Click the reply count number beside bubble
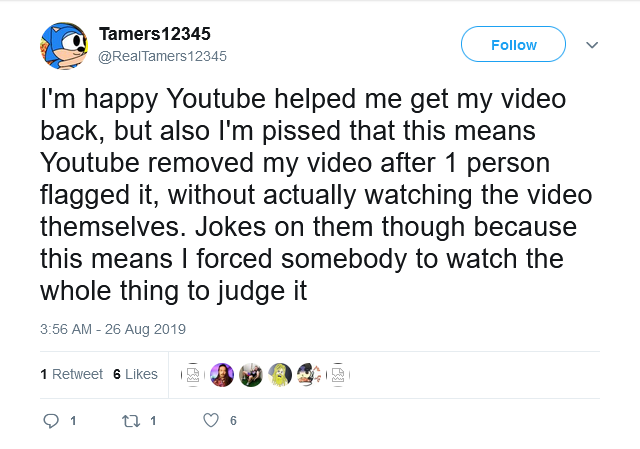 click(74, 421)
